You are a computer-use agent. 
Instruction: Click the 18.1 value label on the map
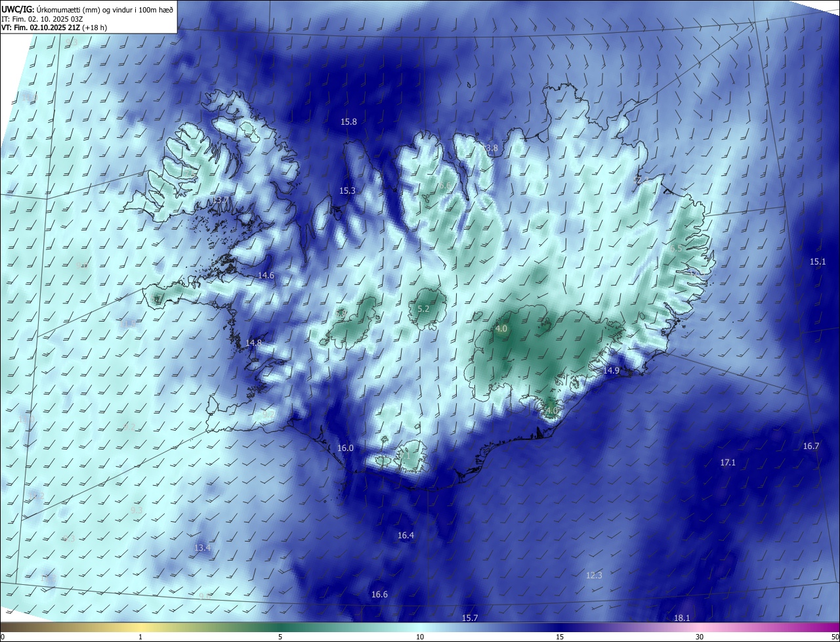tap(682, 618)
